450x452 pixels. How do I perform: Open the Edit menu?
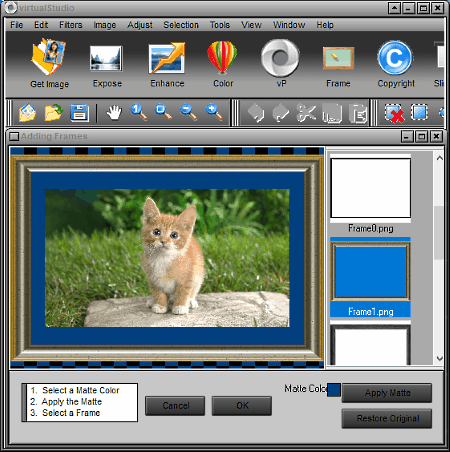tap(41, 25)
